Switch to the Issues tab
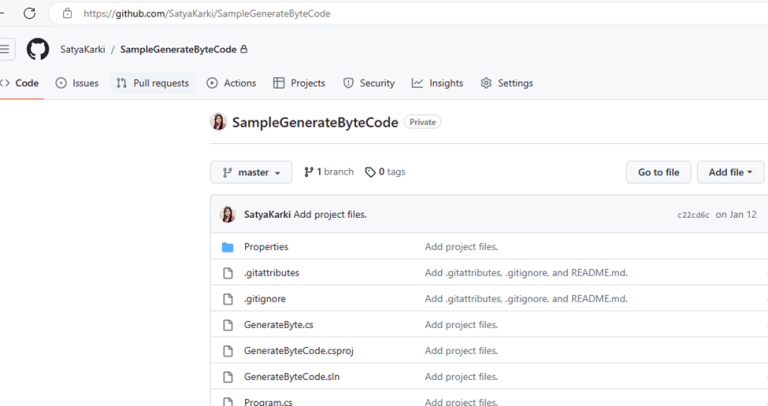768x406 pixels. tap(77, 83)
